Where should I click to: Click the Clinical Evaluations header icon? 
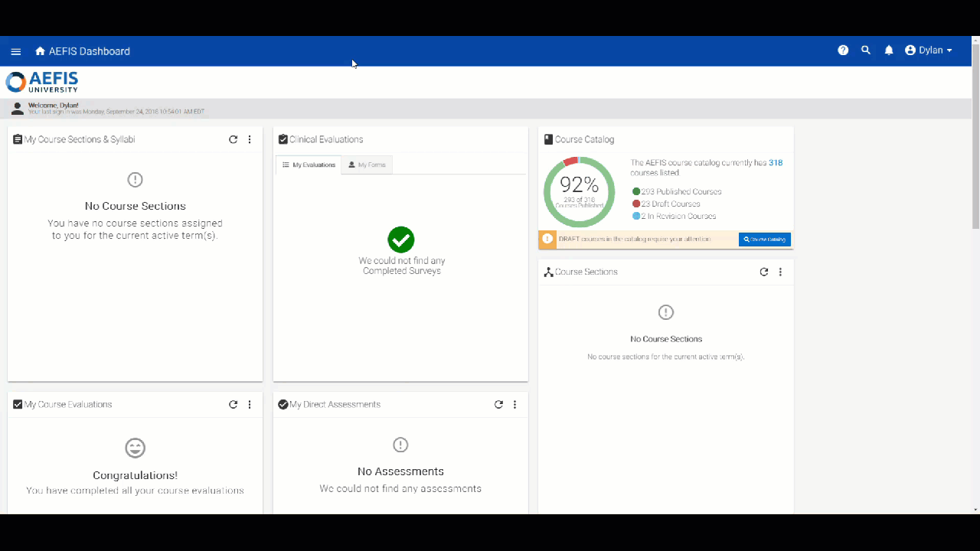pyautogui.click(x=283, y=139)
